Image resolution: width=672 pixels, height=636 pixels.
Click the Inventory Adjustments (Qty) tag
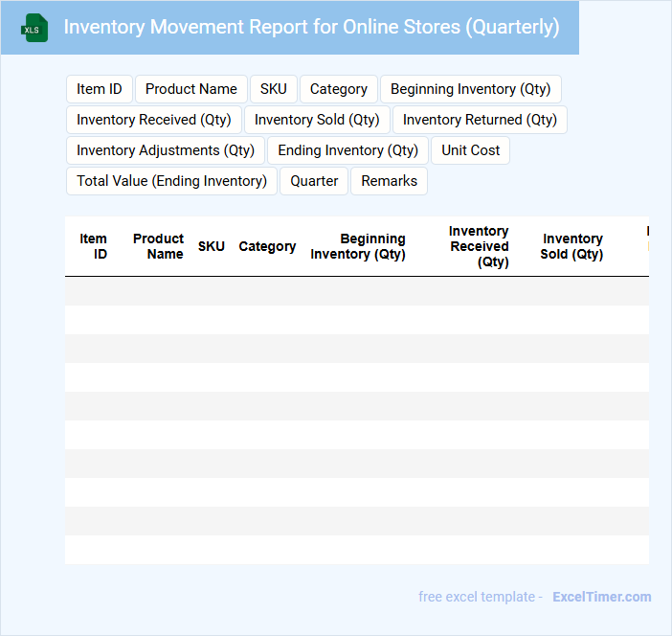[x=166, y=150]
